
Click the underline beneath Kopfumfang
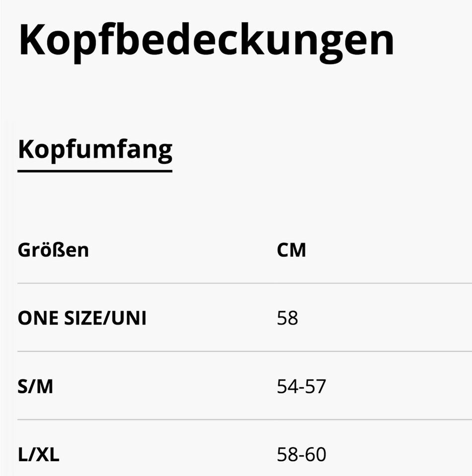[95, 171]
